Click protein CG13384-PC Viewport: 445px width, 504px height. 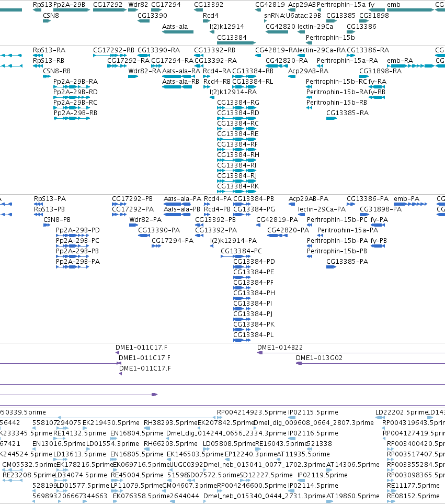241,251
